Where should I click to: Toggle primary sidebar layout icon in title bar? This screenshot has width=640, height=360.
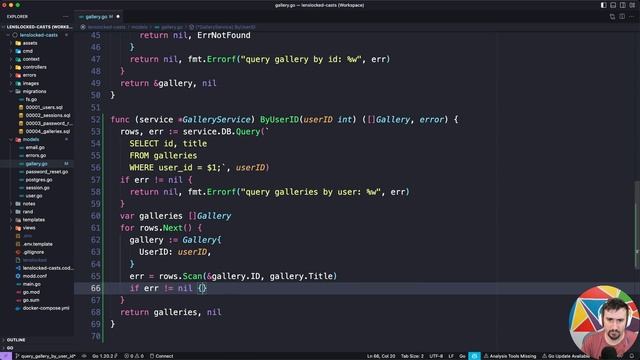tap(603, 5)
